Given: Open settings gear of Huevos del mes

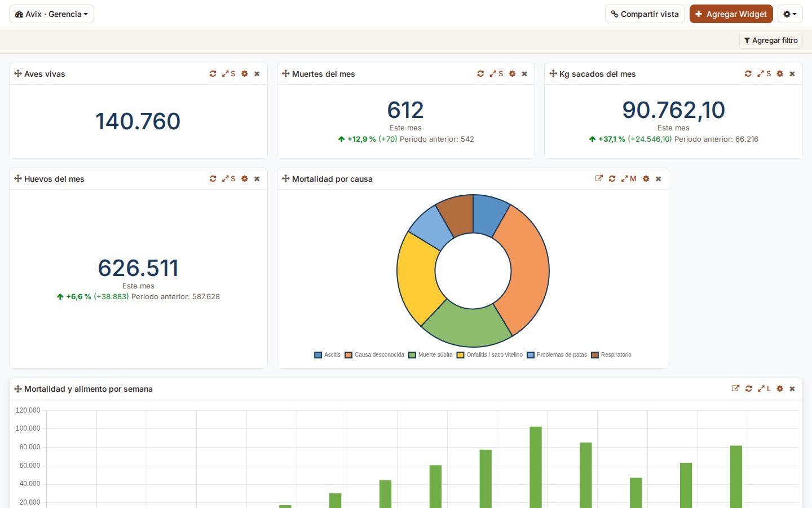Looking at the screenshot, I should 245,179.
